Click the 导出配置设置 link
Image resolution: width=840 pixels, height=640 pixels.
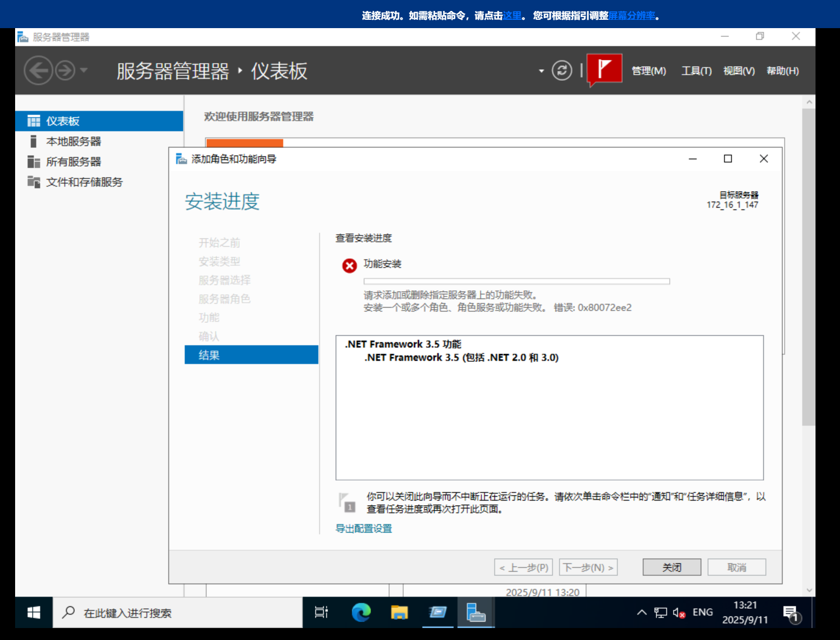coord(363,529)
